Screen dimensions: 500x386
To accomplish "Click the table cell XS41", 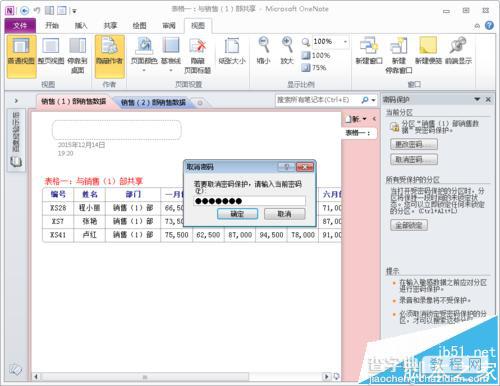I will [x=58, y=235].
